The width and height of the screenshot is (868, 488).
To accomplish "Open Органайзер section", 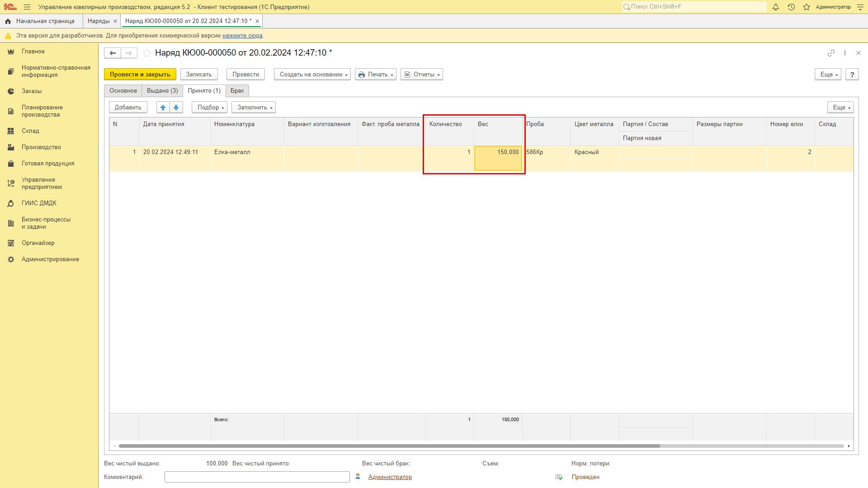I will coord(49,243).
